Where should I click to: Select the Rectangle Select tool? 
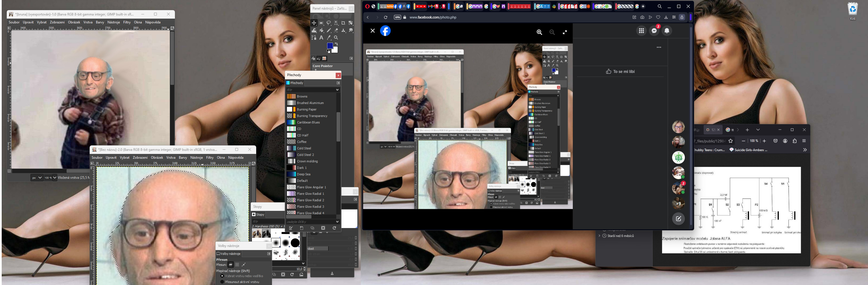point(322,23)
